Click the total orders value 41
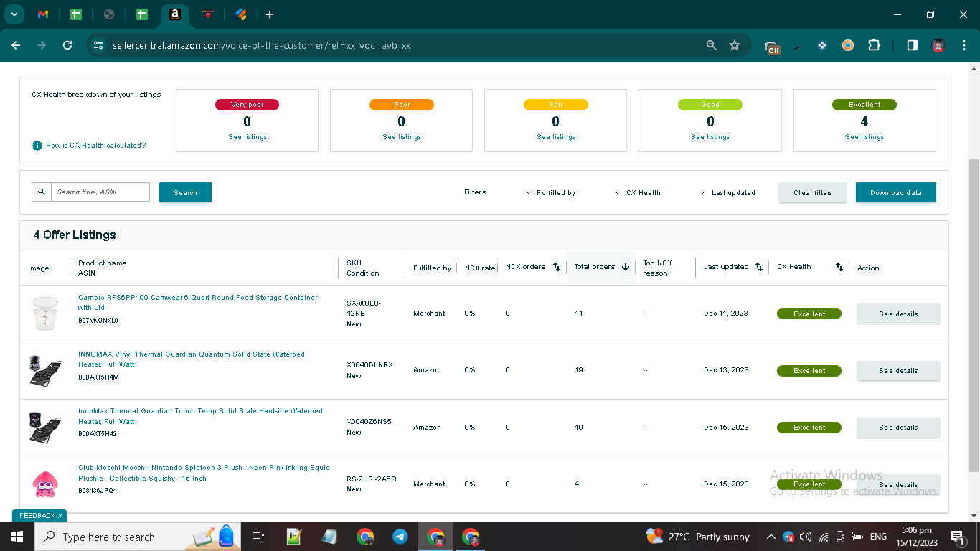Viewport: 980px width, 551px height. (579, 314)
